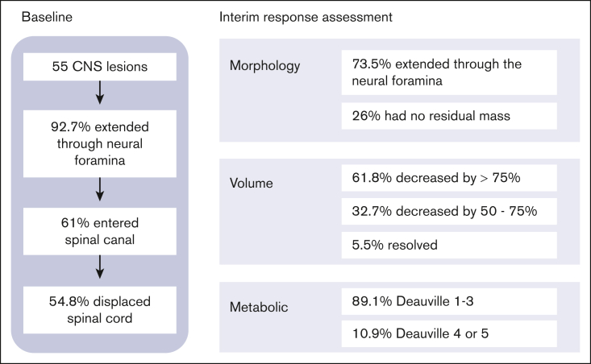Screen dimensions: 591x364
Task: Click the Baseline heading
Action: (47, 17)
